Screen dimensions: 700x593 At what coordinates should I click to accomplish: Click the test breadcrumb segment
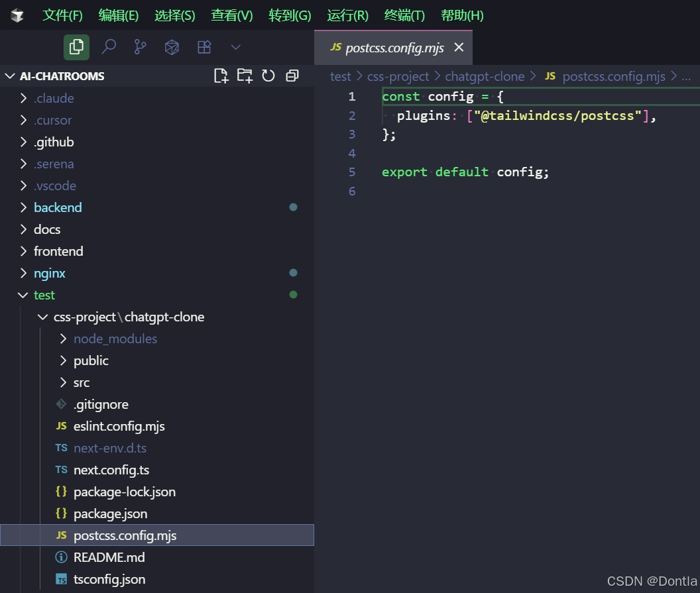click(340, 76)
